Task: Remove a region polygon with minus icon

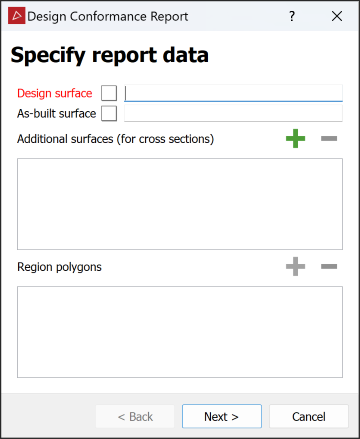Action: [329, 266]
